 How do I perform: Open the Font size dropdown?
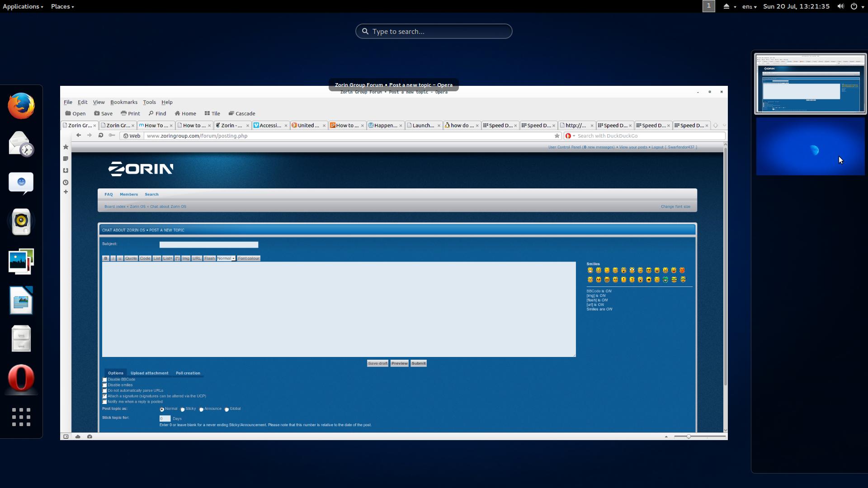point(225,258)
